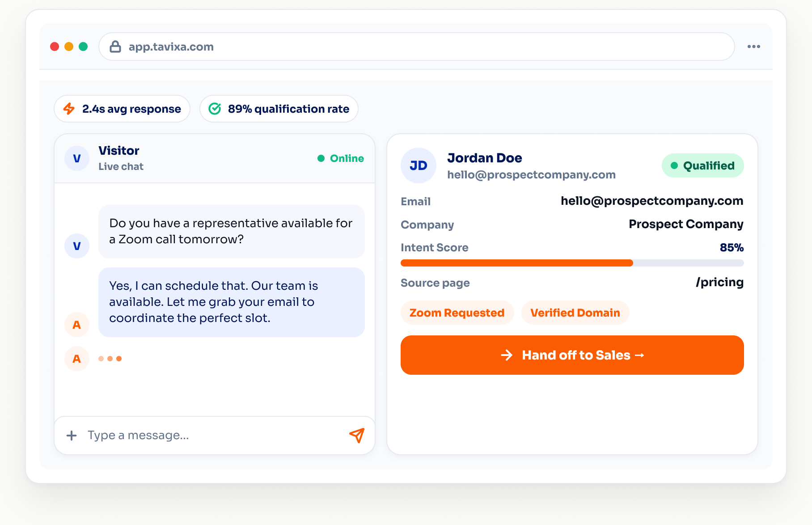Click the 85% intent score value
Screen dimensions: 812x525
click(x=732, y=247)
